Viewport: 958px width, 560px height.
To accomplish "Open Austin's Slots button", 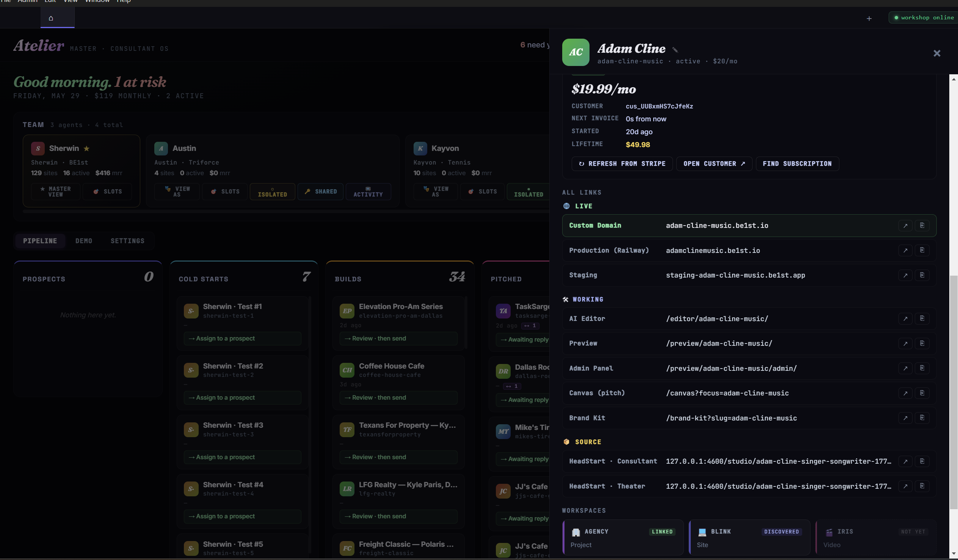I will point(225,191).
